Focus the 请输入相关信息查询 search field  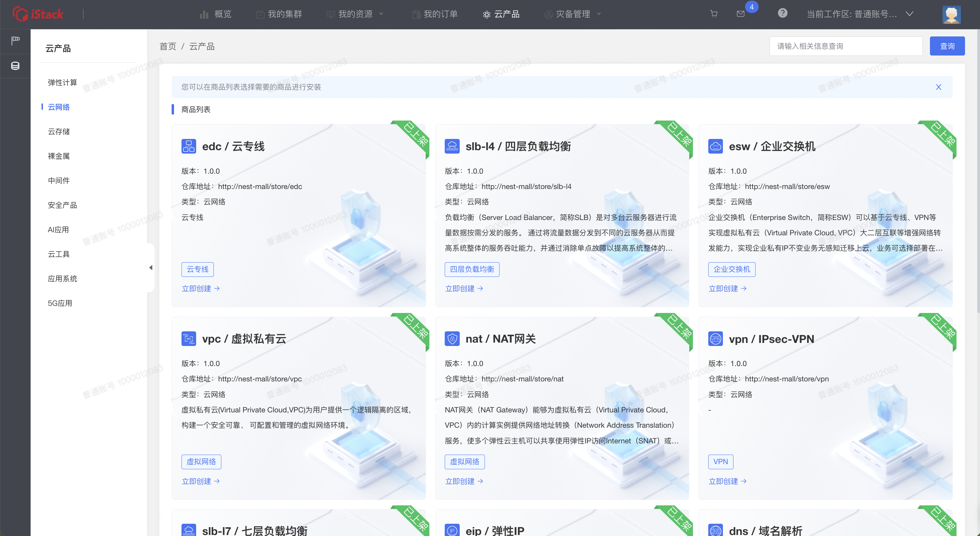[846, 46]
